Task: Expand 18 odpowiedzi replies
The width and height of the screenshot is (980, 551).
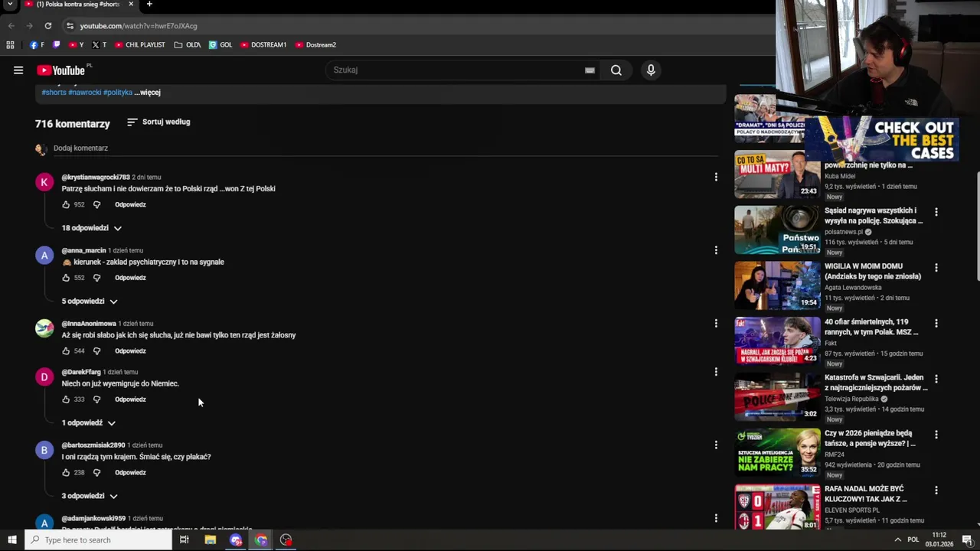Action: [x=92, y=228]
